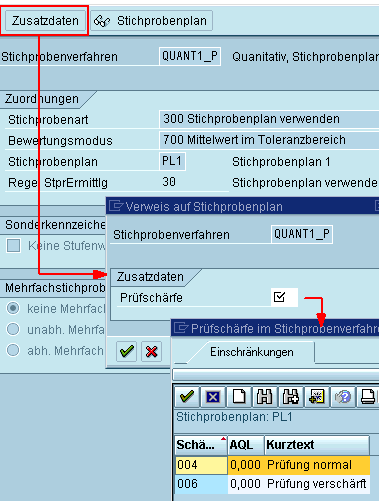The width and height of the screenshot is (379, 501).
Task: Select abh. Mehrfachstichprobe radio button
Action: 13,350
